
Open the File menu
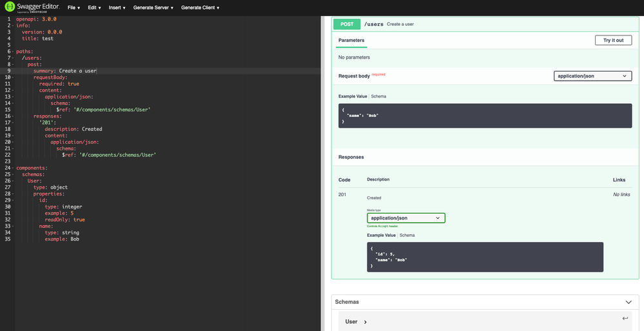coord(73,8)
